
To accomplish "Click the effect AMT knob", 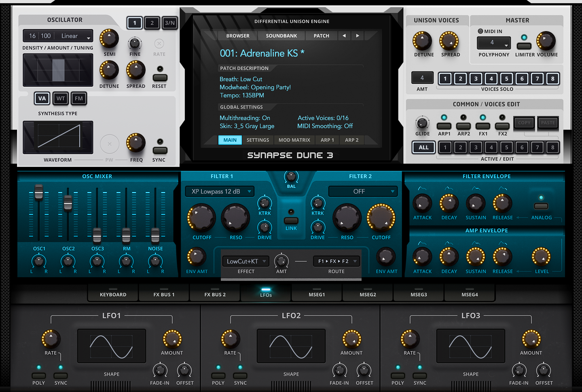I will pyautogui.click(x=281, y=261).
